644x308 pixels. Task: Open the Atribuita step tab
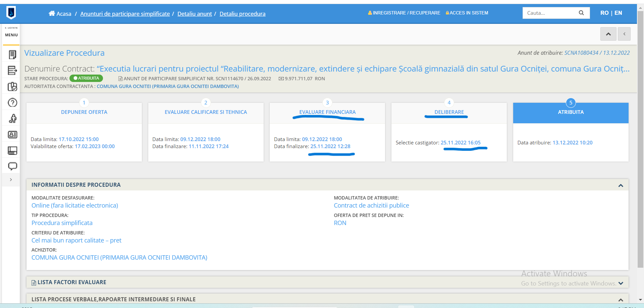tap(571, 112)
